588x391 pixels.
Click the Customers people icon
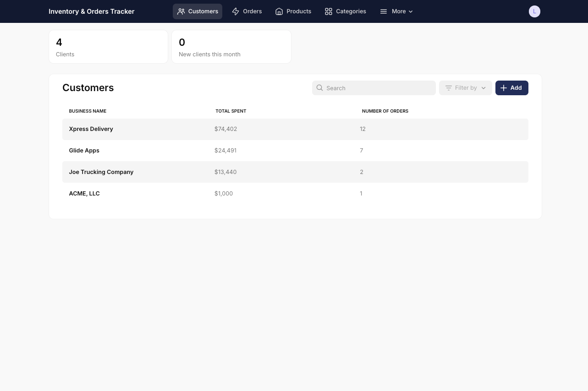click(181, 11)
